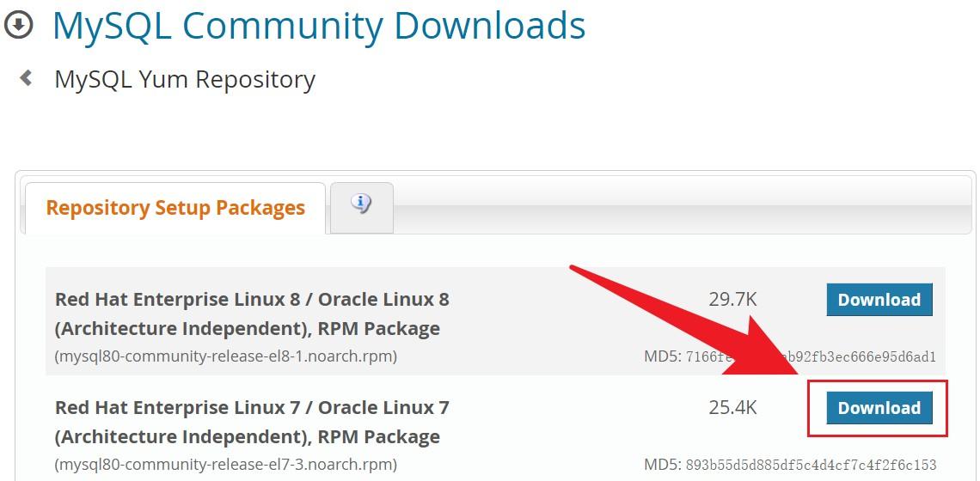Click the Linux 8 Architecture Independent subtitle line
This screenshot has width=980, height=481.
click(248, 328)
